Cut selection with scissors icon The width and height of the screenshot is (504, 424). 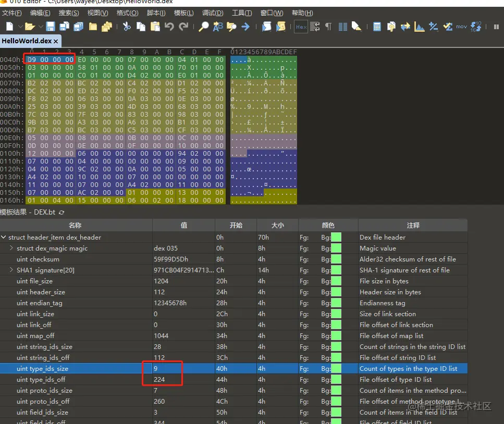(127, 27)
